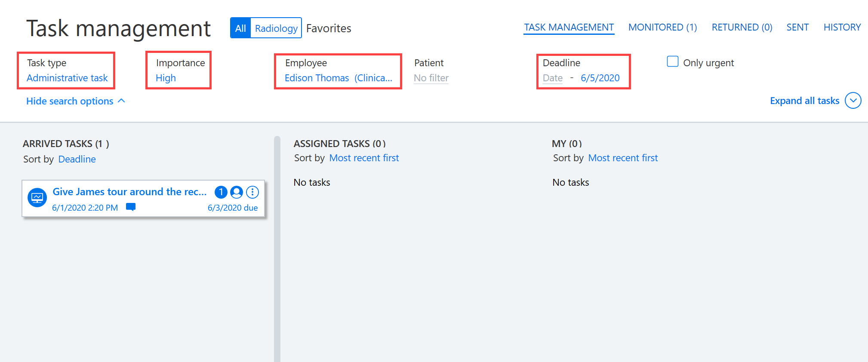Click the blue comment bubble icon on the task card

coord(131,207)
